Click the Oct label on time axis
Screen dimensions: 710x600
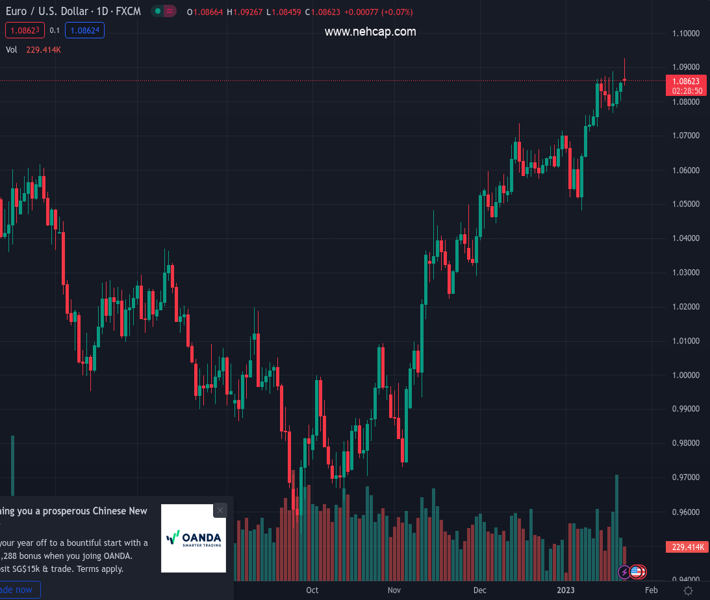coord(312,590)
